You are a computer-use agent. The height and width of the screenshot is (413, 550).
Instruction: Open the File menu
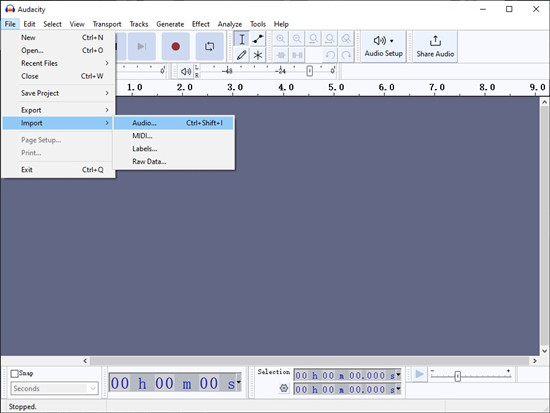tap(10, 24)
